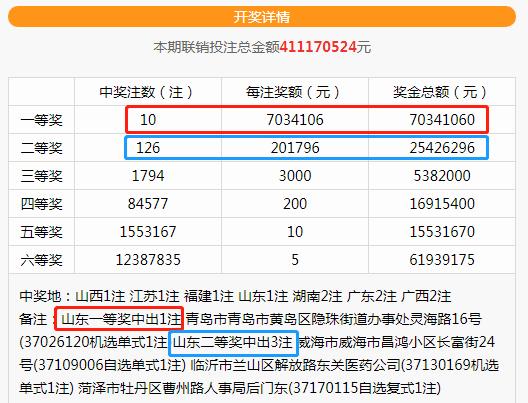Screen dimensions: 528x403
Task: Select the 二等奖 row label
Action: (x=41, y=148)
